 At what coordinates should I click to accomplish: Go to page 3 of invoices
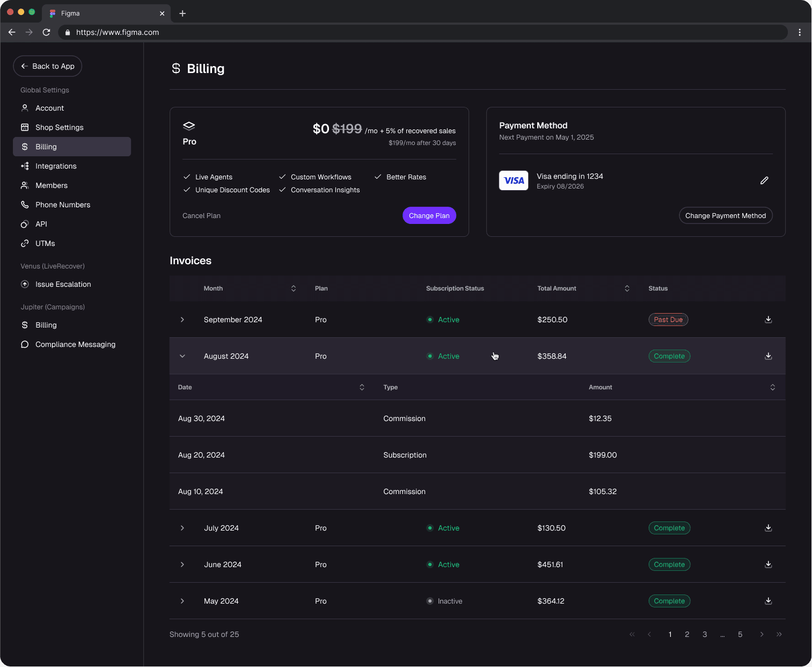705,634
